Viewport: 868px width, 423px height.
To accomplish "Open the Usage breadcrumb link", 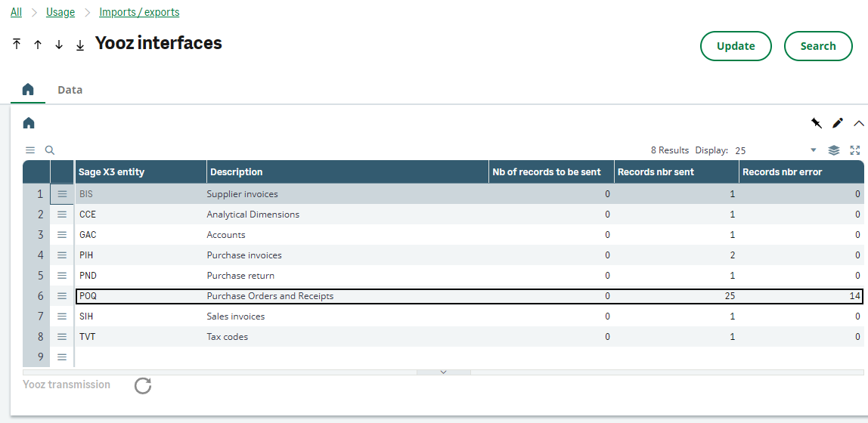I will [60, 12].
